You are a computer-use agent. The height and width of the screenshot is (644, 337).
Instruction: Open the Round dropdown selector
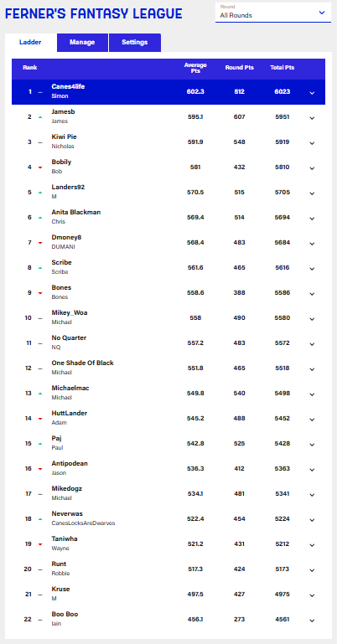coord(273,13)
